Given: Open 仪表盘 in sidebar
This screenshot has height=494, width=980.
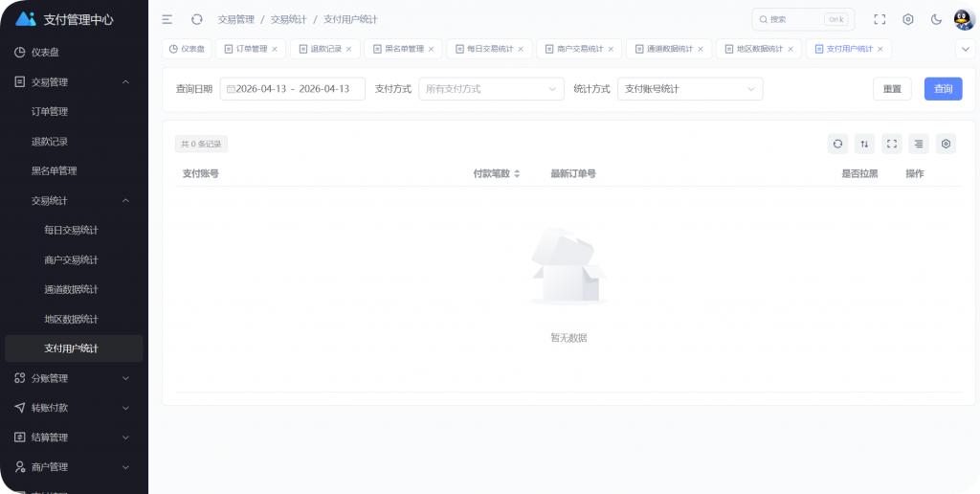Looking at the screenshot, I should [x=74, y=53].
